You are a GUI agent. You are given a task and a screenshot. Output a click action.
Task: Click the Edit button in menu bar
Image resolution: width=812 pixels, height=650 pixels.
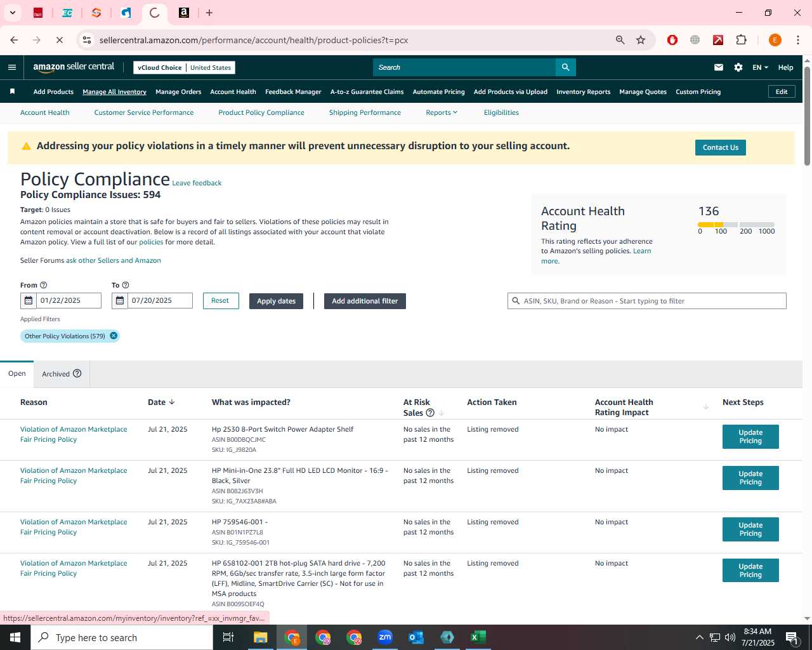coord(782,91)
